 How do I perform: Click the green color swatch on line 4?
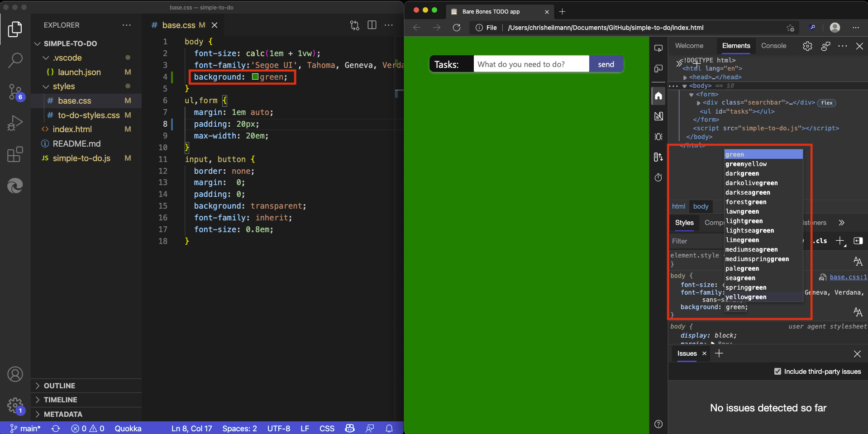click(x=255, y=76)
